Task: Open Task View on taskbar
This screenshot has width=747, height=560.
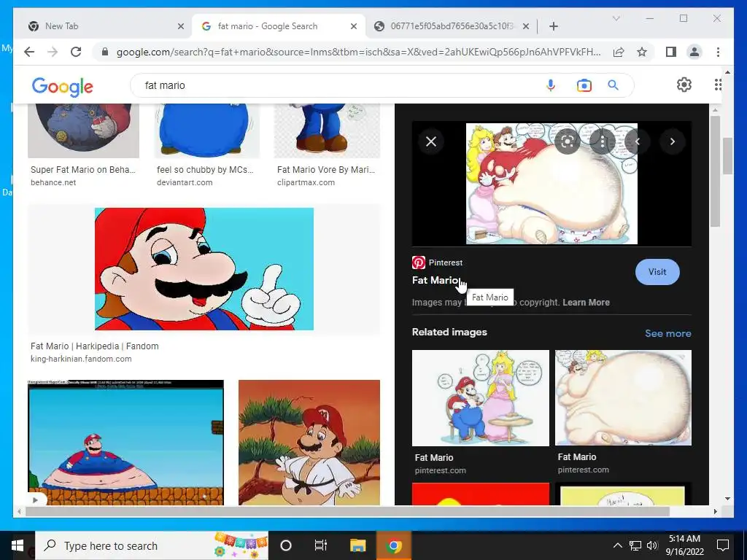Action: coord(321,545)
